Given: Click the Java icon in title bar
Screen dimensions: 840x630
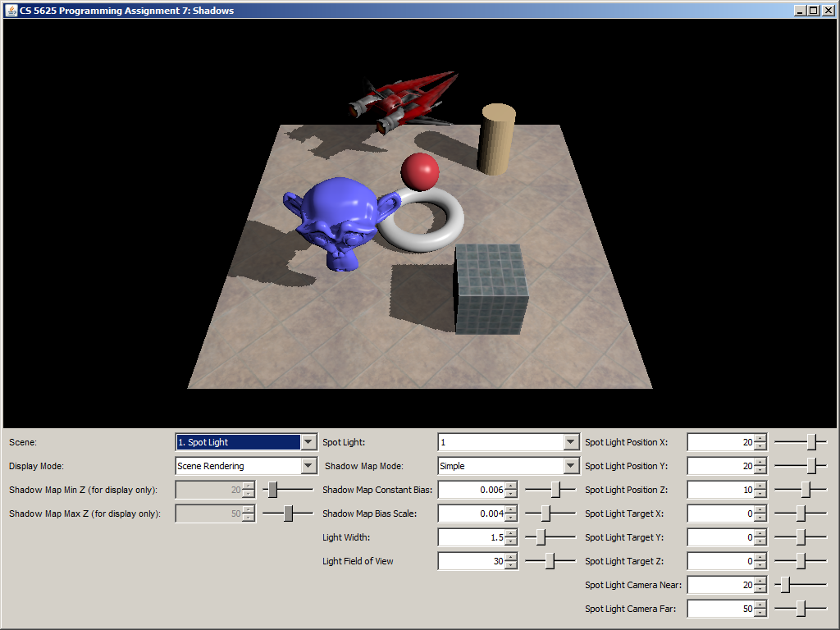Looking at the screenshot, I should point(11,10).
